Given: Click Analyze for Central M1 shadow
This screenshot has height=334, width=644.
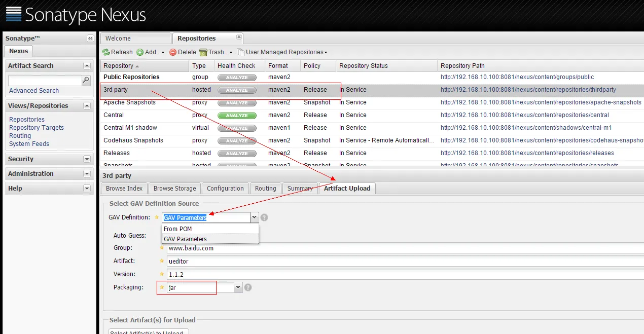Looking at the screenshot, I should (x=237, y=128).
